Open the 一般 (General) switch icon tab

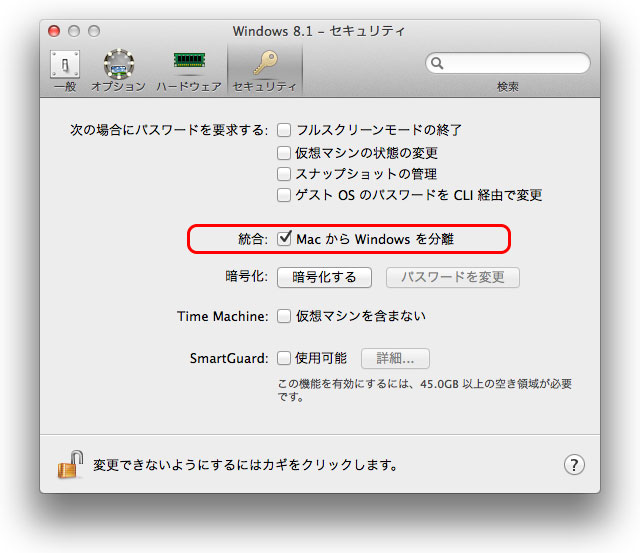[65, 70]
